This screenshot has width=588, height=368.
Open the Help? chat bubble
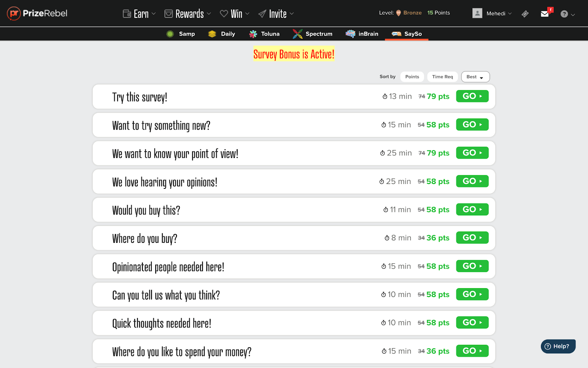coord(557,346)
